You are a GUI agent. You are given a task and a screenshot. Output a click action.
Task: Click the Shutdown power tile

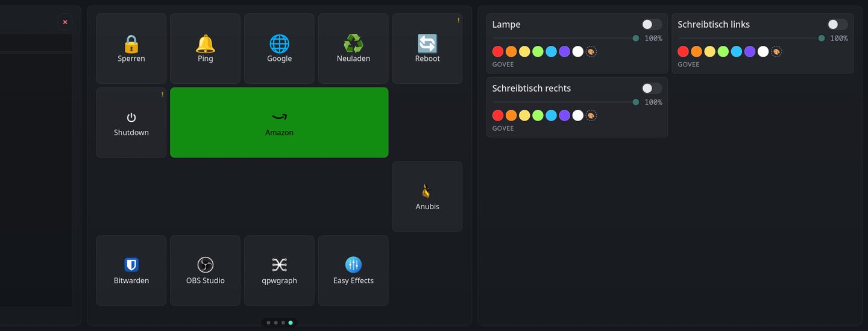coord(131,122)
